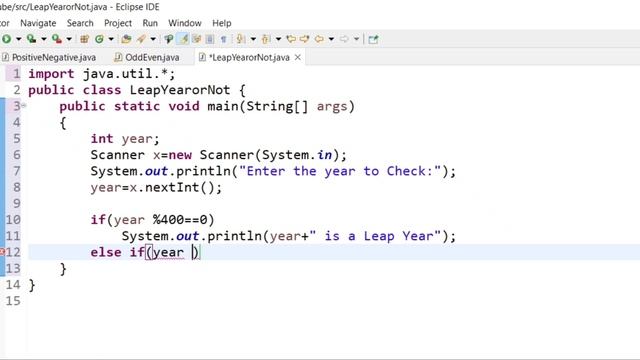
Task: Click the Last Edit Location icon
Action: [x=291, y=39]
